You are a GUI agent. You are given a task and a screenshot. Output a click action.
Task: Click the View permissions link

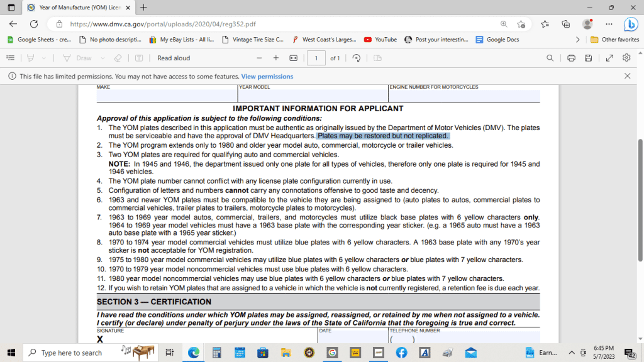click(x=267, y=76)
